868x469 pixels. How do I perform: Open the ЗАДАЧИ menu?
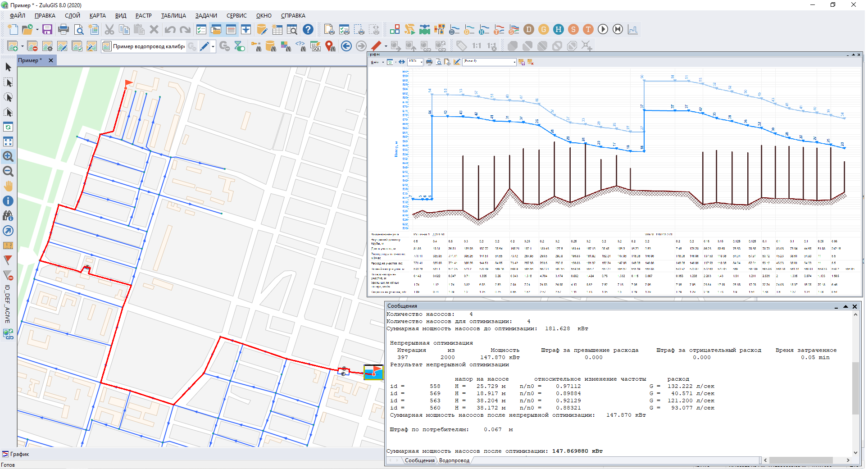[206, 16]
